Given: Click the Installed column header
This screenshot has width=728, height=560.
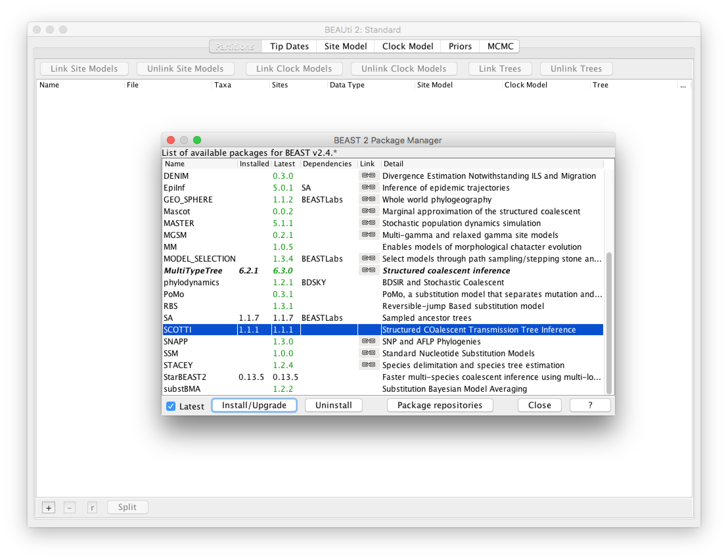Looking at the screenshot, I should pos(254,164).
